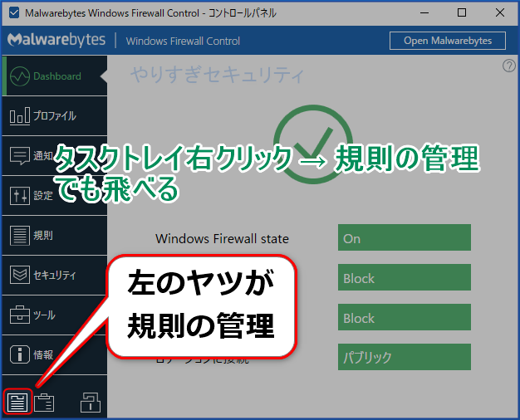Click the sliders 設定 icon
520x420 pixels.
tap(20, 196)
